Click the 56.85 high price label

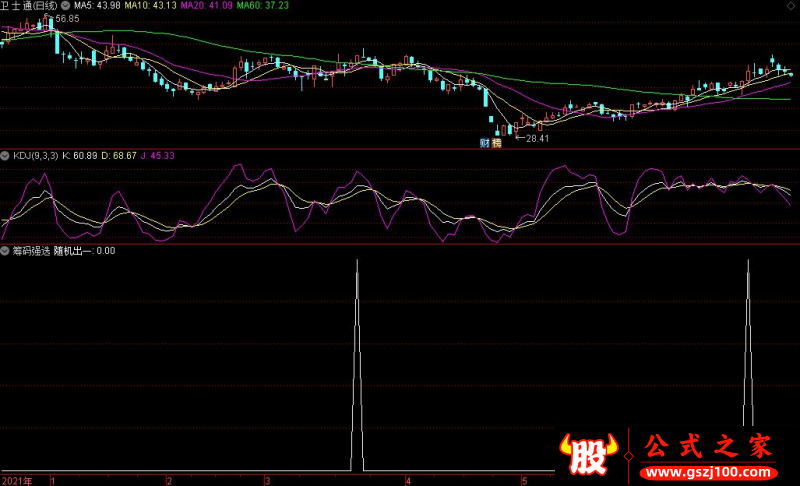pos(68,19)
